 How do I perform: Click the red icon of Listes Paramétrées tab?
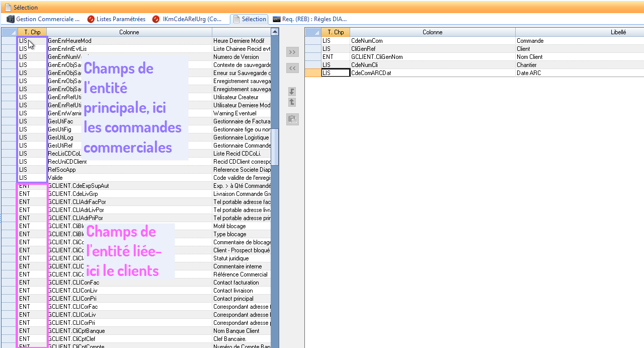91,19
